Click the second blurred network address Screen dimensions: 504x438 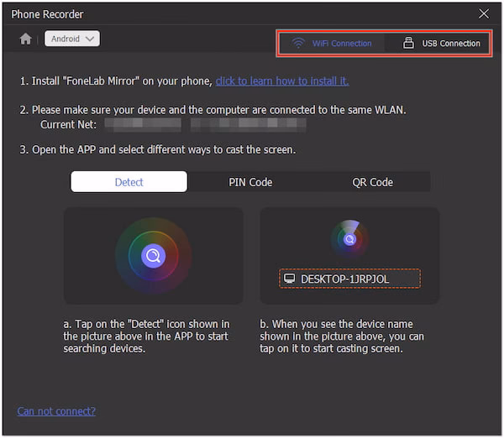point(248,124)
